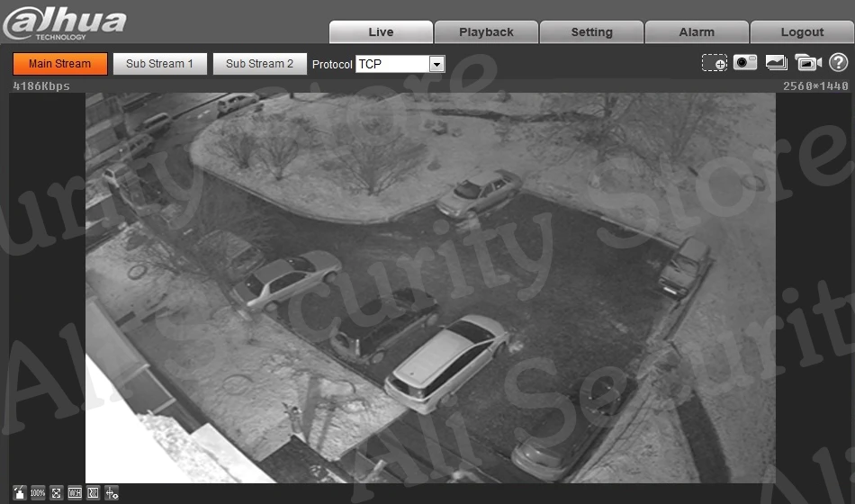Click the 4186Kbps bitrate readout
Screen dimensions: 855x504
(x=41, y=86)
